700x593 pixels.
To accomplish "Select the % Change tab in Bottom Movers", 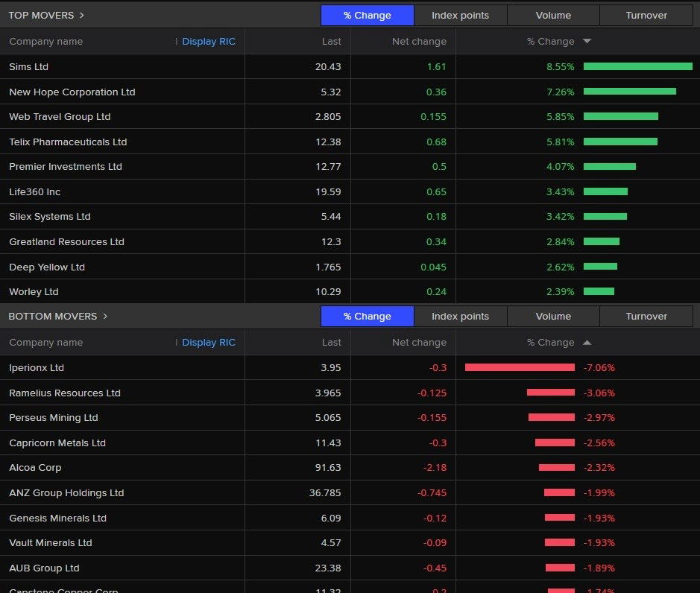I will (x=367, y=316).
